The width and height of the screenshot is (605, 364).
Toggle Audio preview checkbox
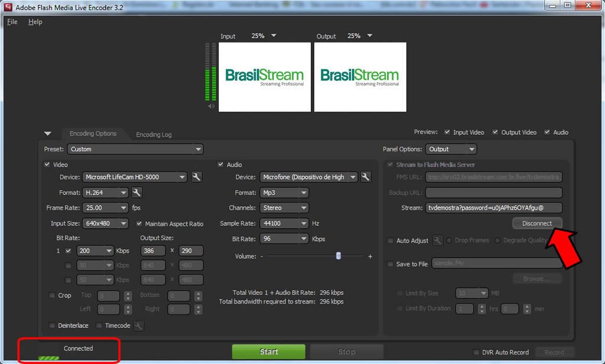click(547, 132)
